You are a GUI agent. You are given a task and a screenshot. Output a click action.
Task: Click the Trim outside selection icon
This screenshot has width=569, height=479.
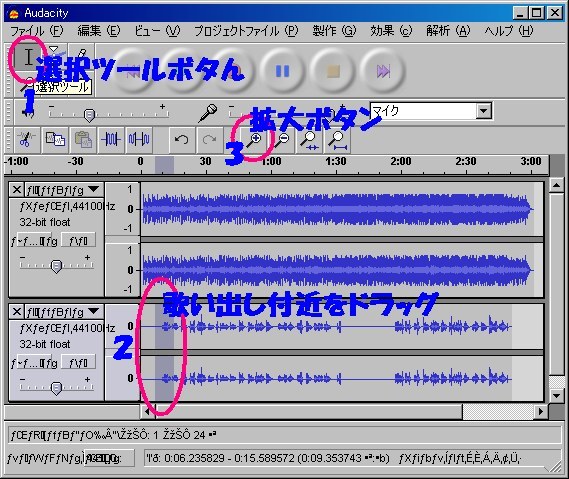111,140
